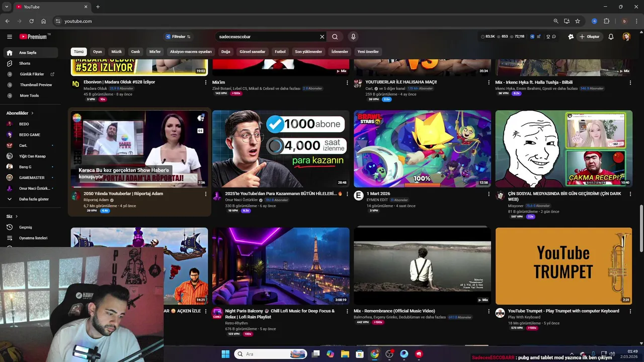Open the account avatar menu

(x=626, y=37)
